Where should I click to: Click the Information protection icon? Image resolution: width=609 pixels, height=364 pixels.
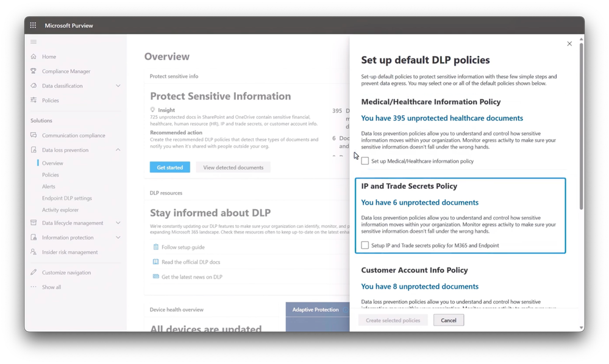pos(34,237)
